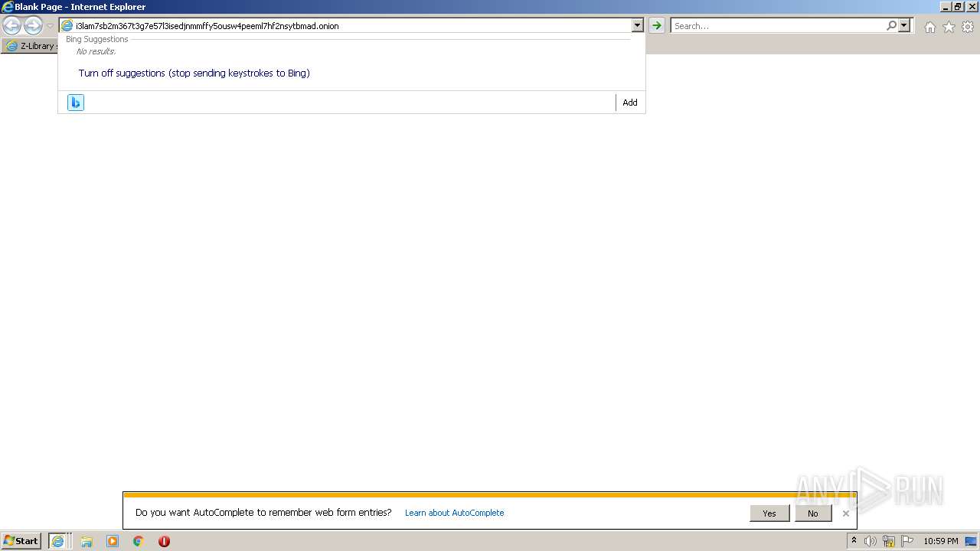
Task: Click in the Search box
Action: pyautogui.click(x=777, y=26)
